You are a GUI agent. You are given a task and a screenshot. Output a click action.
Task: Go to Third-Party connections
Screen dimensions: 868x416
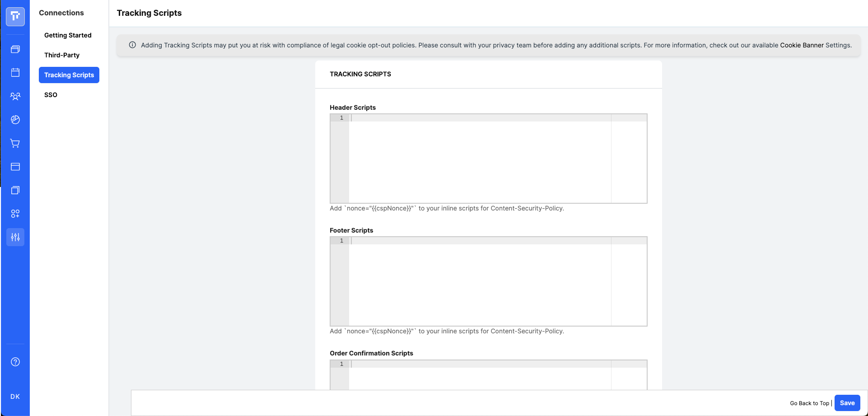click(x=62, y=55)
